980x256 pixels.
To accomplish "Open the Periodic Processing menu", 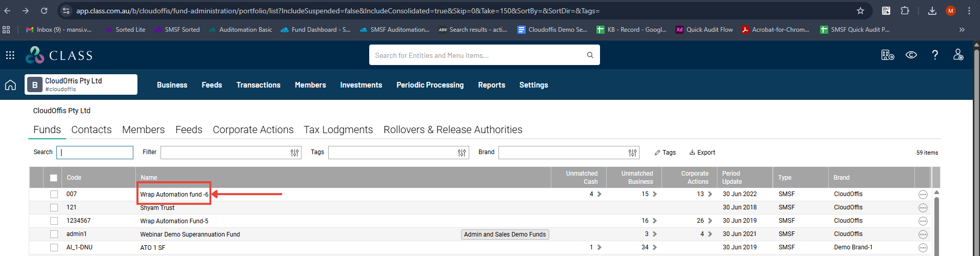I will (430, 85).
